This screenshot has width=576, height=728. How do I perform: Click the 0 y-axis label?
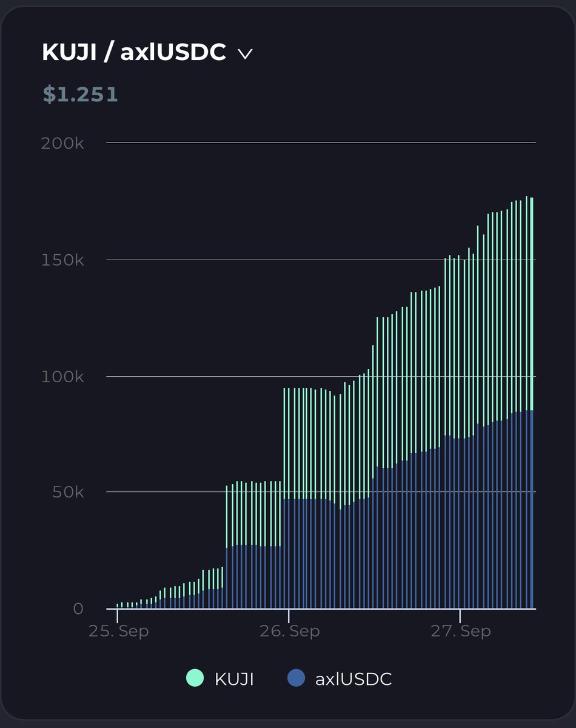pos(78,608)
